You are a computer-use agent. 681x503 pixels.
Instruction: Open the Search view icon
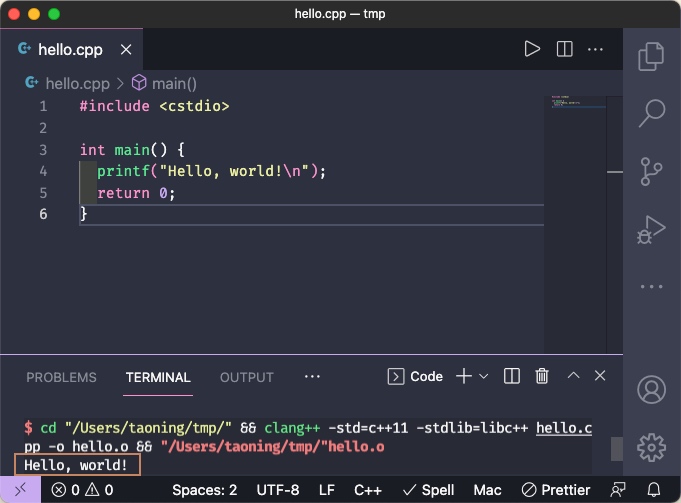(651, 112)
